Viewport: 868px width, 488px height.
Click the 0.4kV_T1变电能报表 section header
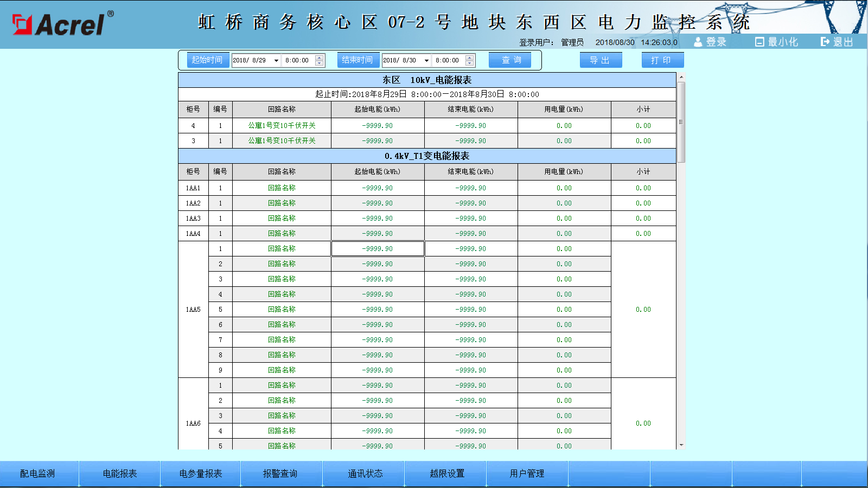point(427,156)
